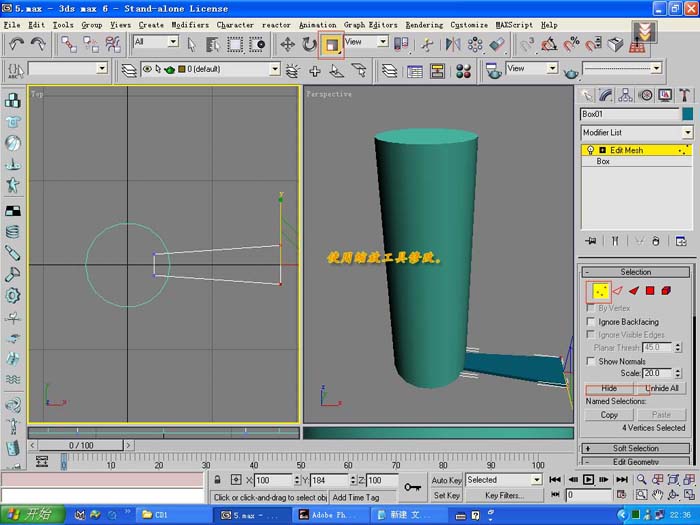Open the Modifier List dropdown
700x525 pixels.
click(x=637, y=133)
